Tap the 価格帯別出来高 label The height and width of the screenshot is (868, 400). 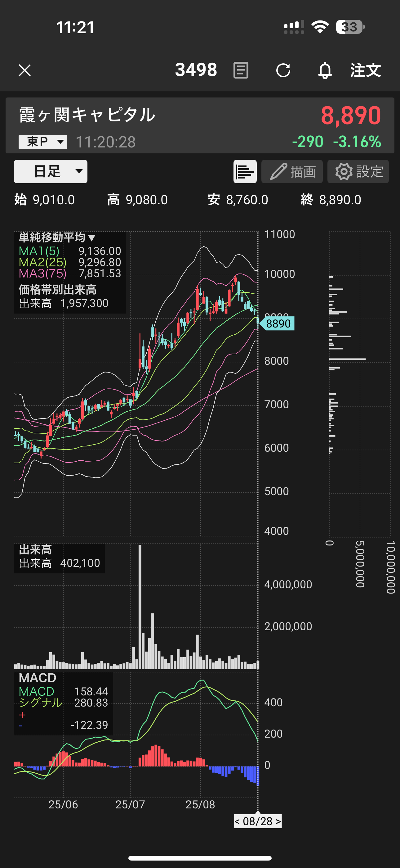point(58,289)
